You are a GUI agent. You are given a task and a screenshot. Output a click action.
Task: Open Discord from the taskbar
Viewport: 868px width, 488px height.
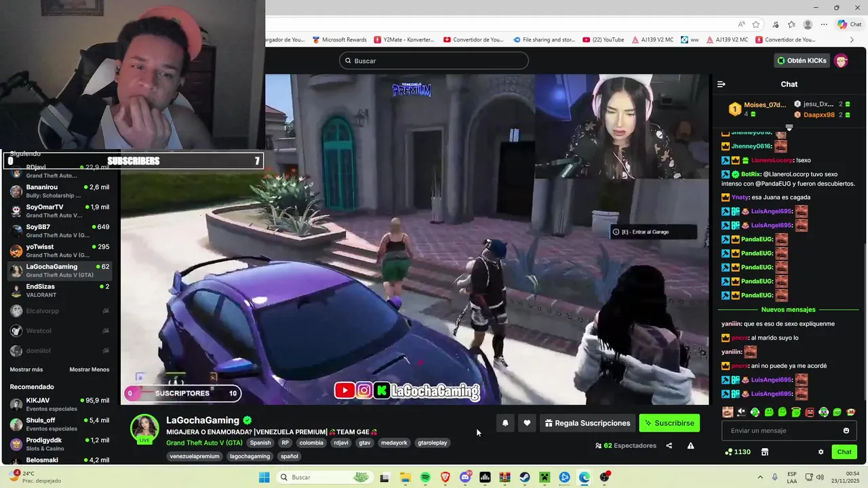pos(465,477)
